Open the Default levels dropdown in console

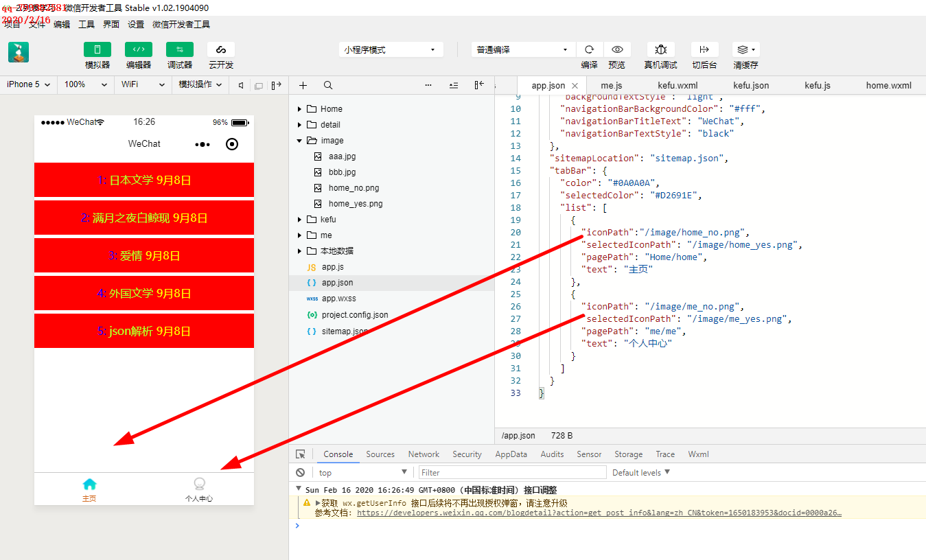pyautogui.click(x=638, y=472)
